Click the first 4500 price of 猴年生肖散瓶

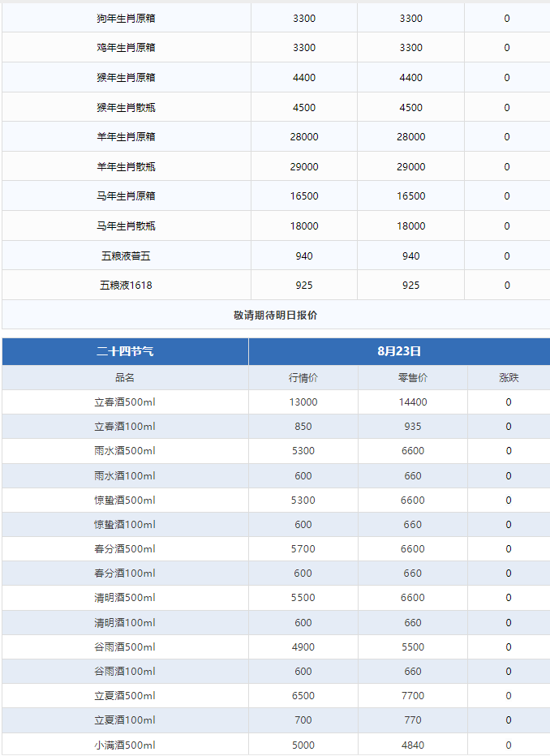coord(304,108)
